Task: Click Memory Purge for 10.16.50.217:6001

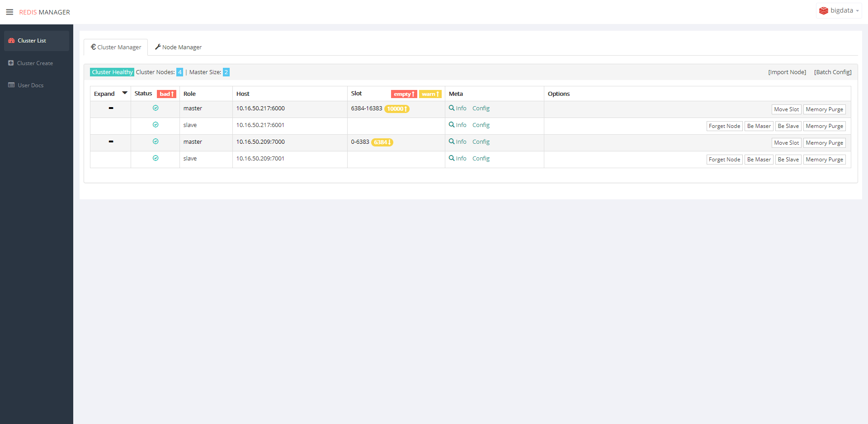Action: tap(824, 126)
